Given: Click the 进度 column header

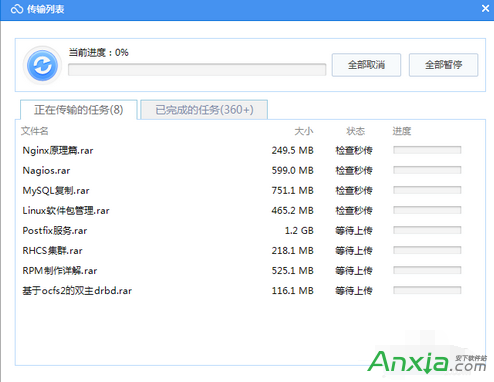Looking at the screenshot, I should [x=402, y=131].
